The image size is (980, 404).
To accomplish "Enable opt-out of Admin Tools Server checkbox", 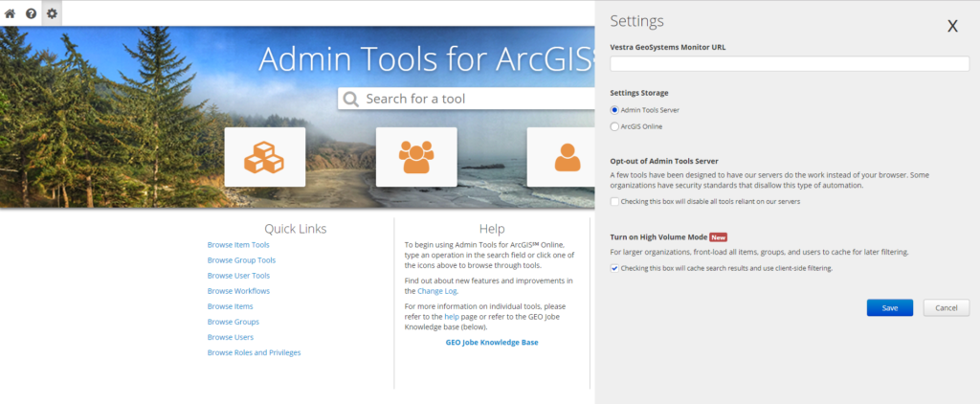I will point(614,201).
